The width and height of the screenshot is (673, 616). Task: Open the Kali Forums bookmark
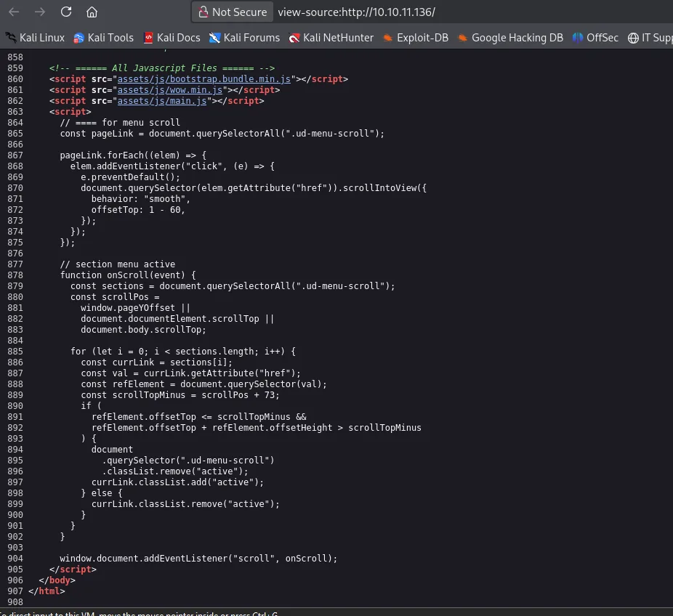(x=244, y=38)
